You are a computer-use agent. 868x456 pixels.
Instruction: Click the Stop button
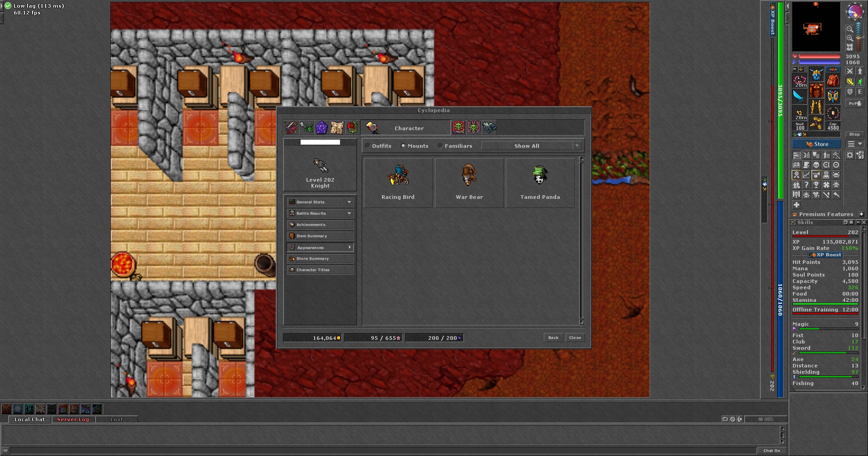tap(854, 134)
